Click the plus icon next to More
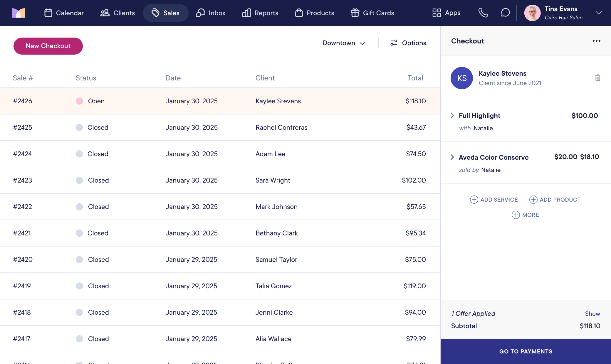Viewport: 611px width, 364px height. click(516, 215)
